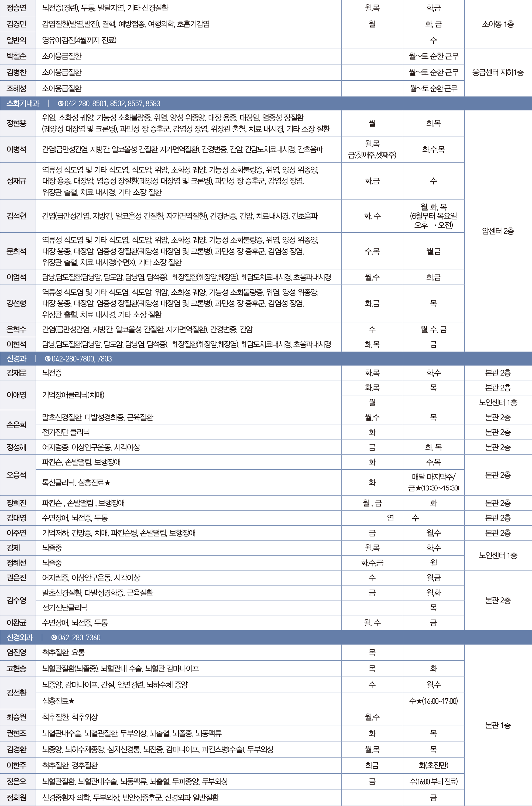
Task: Select doctor name 박철순
Action: point(17,56)
